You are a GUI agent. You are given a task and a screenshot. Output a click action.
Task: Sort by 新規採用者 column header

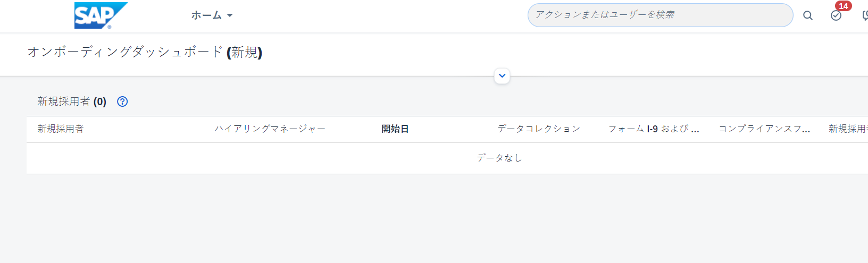pyautogui.click(x=61, y=129)
